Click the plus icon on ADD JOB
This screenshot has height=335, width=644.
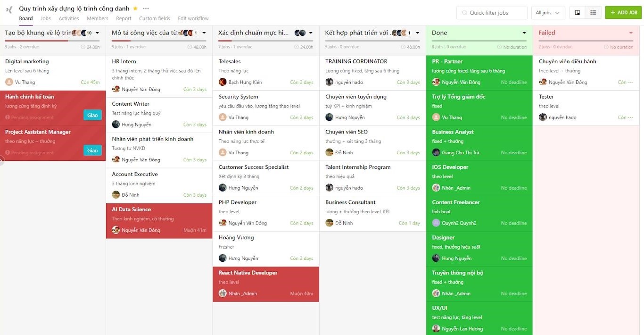[x=613, y=13]
